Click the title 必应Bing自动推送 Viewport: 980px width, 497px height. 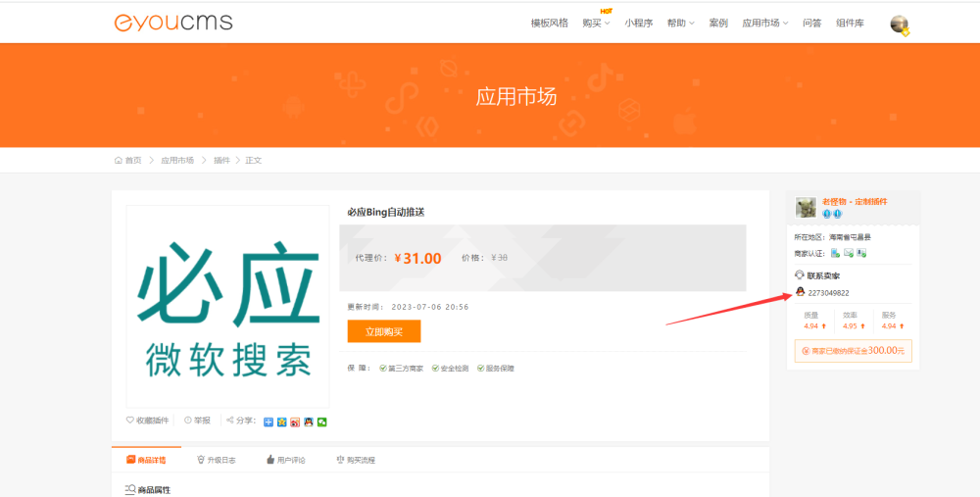tap(385, 213)
